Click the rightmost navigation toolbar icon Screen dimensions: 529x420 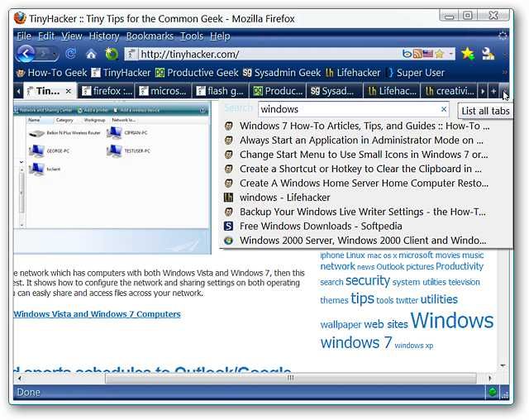[488, 54]
